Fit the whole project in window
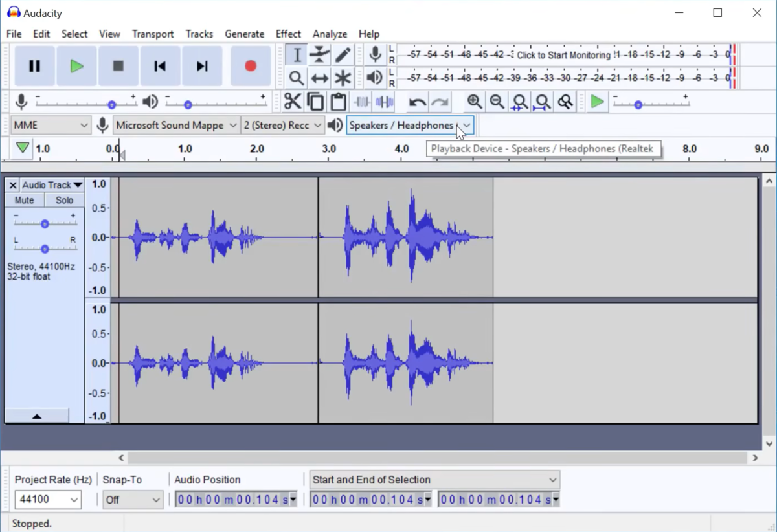The width and height of the screenshot is (777, 532). click(543, 102)
